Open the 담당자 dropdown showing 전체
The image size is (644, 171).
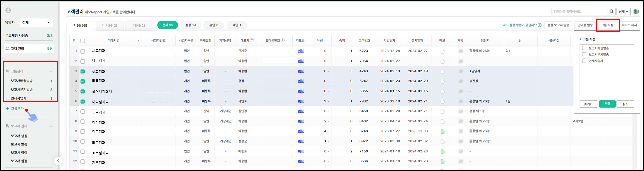coord(36,22)
